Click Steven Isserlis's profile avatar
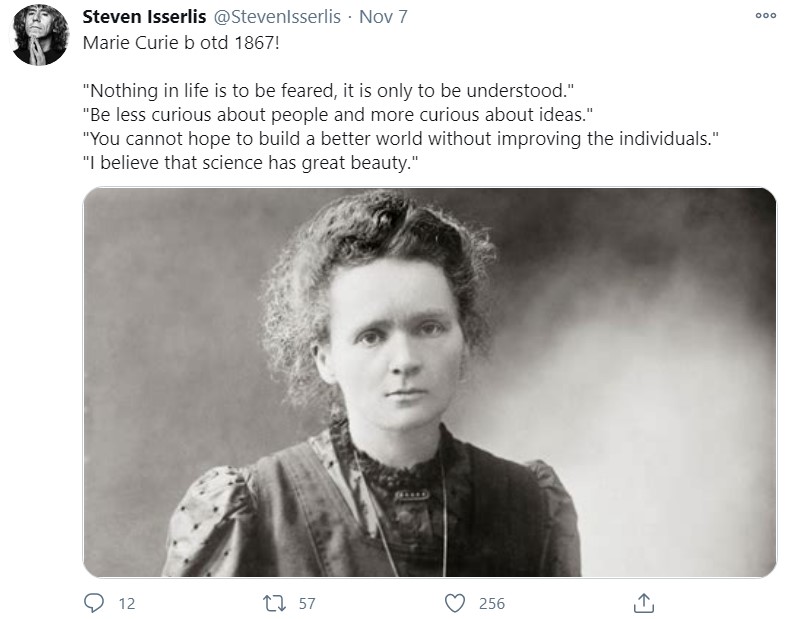The width and height of the screenshot is (795, 619). point(40,35)
